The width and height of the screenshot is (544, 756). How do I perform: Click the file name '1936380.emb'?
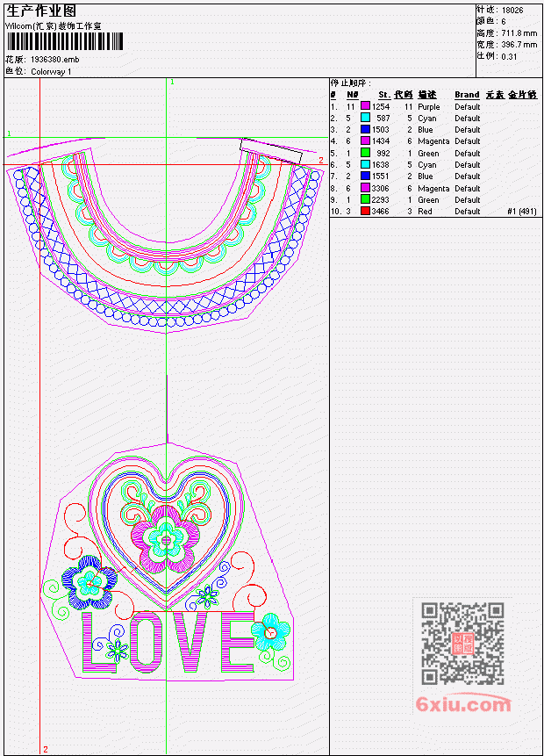click(55, 60)
